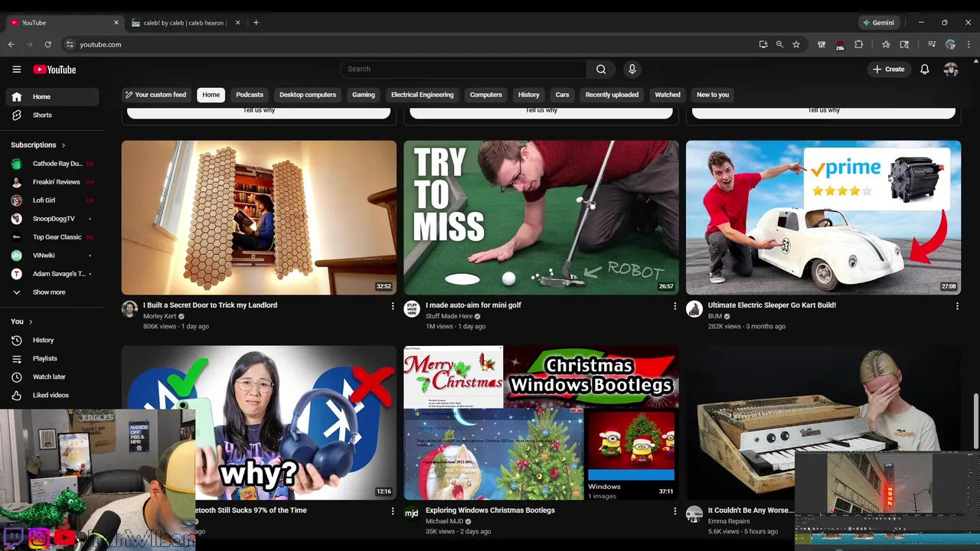The height and width of the screenshot is (551, 980).
Task: Switch to the caleb hearon browser tab
Action: (184, 23)
